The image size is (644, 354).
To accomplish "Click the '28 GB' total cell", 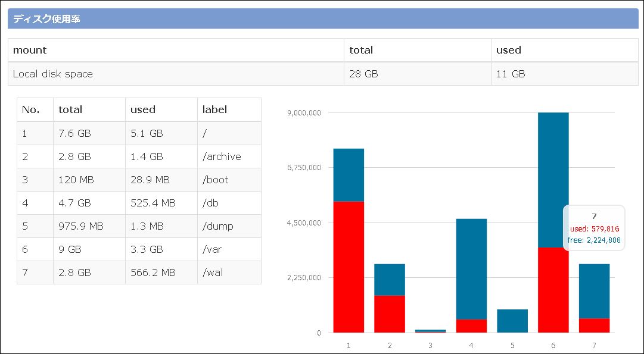I will (x=417, y=74).
